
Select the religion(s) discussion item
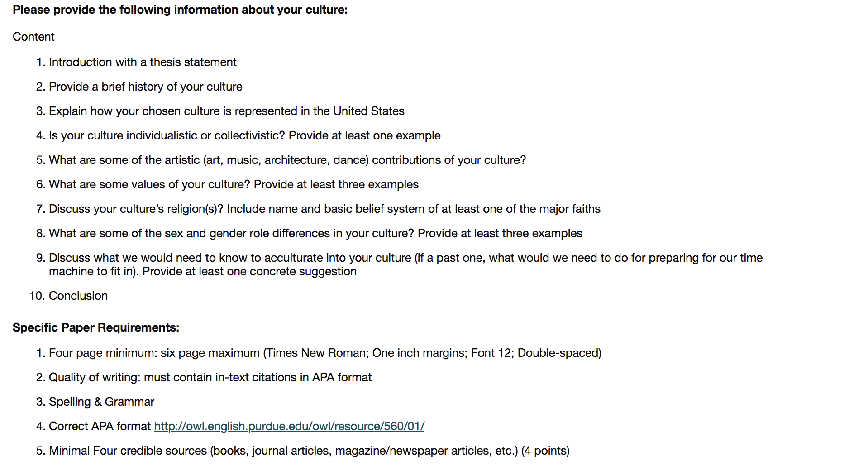[x=324, y=209]
